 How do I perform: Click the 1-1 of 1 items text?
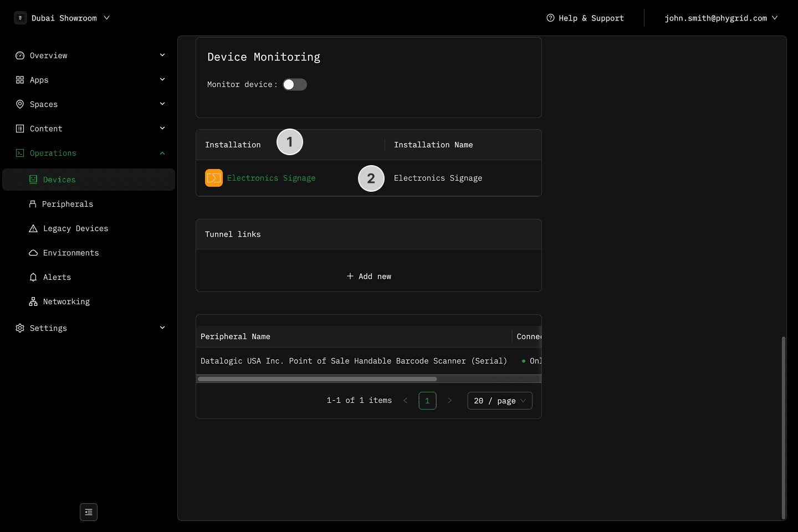(359, 400)
